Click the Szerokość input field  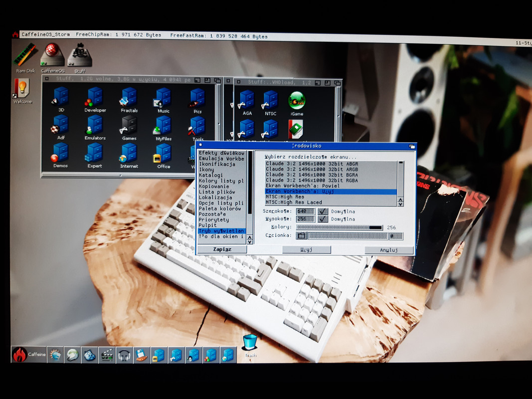point(306,211)
